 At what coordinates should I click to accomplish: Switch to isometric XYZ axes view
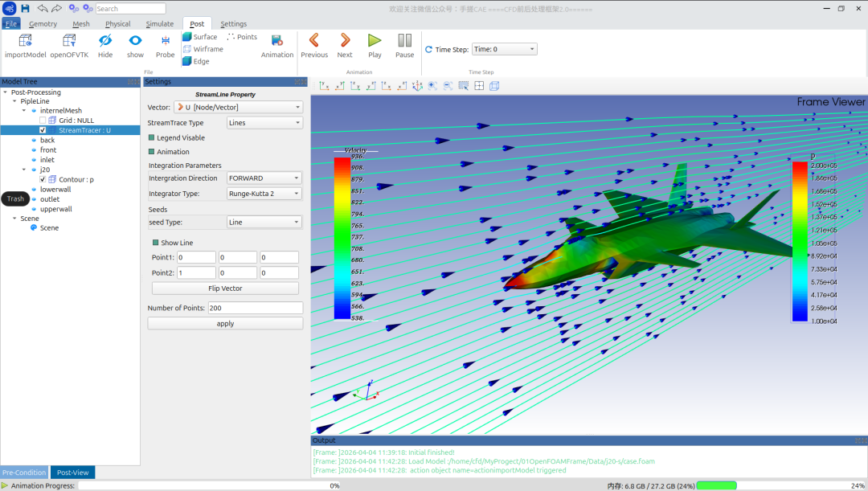pyautogui.click(x=417, y=86)
